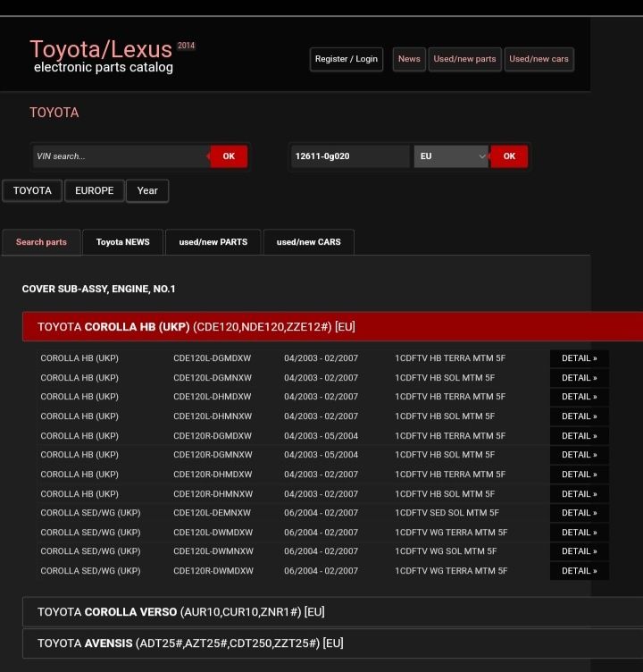Click description 1CDFTV SED SOL MTM 5F

coord(447,513)
